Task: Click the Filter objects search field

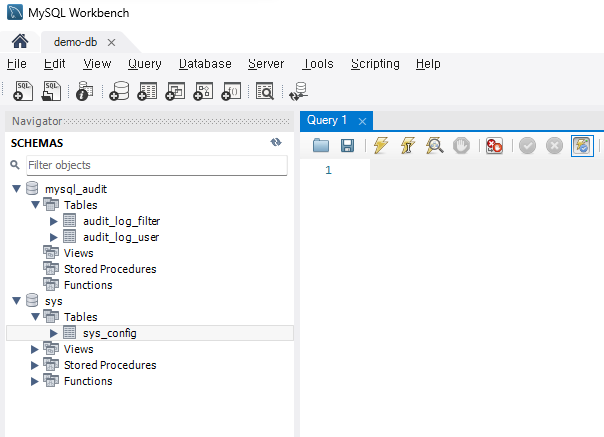Action: (157, 165)
